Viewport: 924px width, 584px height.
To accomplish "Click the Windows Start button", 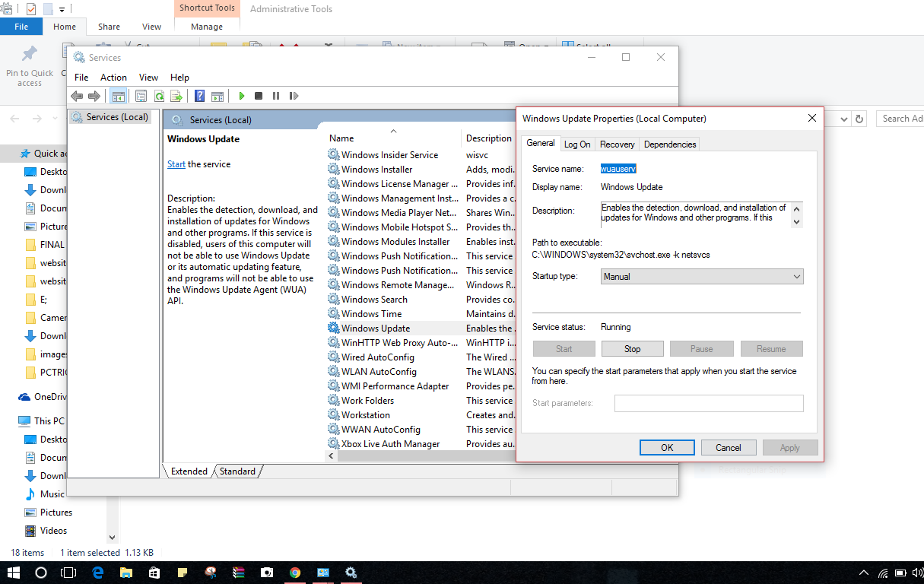I will (14, 573).
